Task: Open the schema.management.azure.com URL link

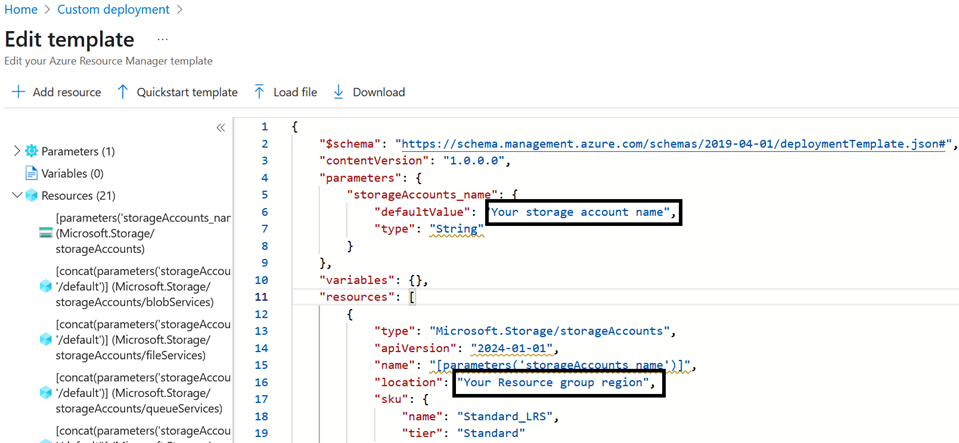Action: click(675, 144)
